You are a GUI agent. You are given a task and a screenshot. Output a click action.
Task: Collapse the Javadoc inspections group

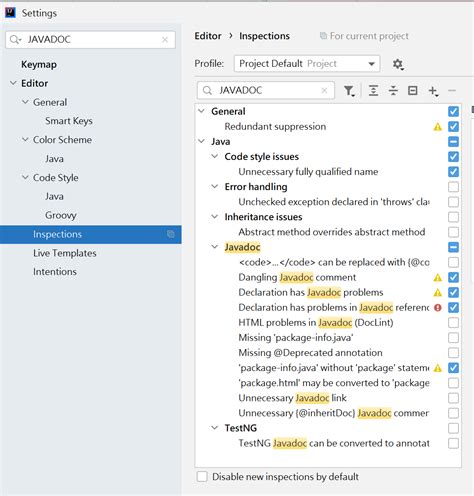pos(215,247)
